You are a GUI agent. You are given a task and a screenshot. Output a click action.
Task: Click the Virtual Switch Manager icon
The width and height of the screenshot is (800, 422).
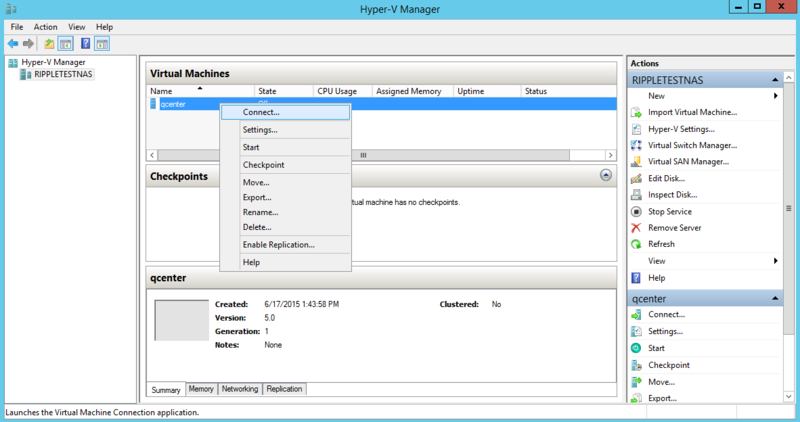tap(636, 145)
